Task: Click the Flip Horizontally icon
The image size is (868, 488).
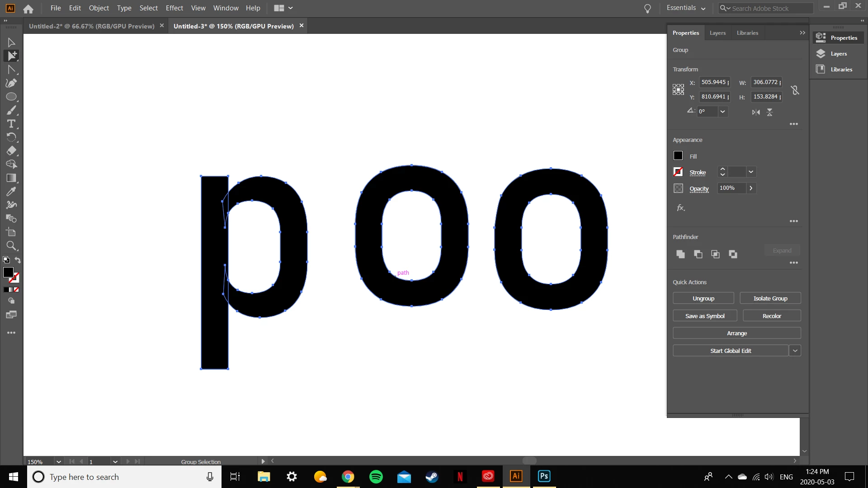Action: 756,112
